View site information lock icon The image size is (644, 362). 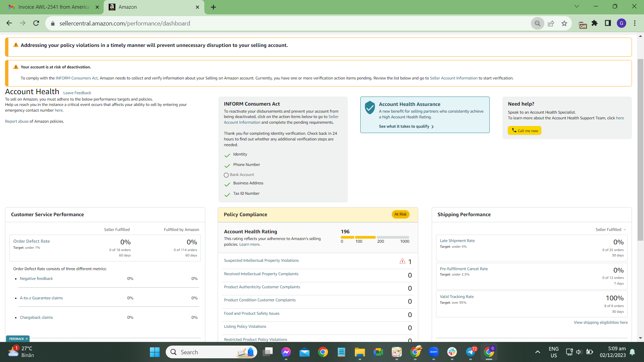[x=53, y=23]
